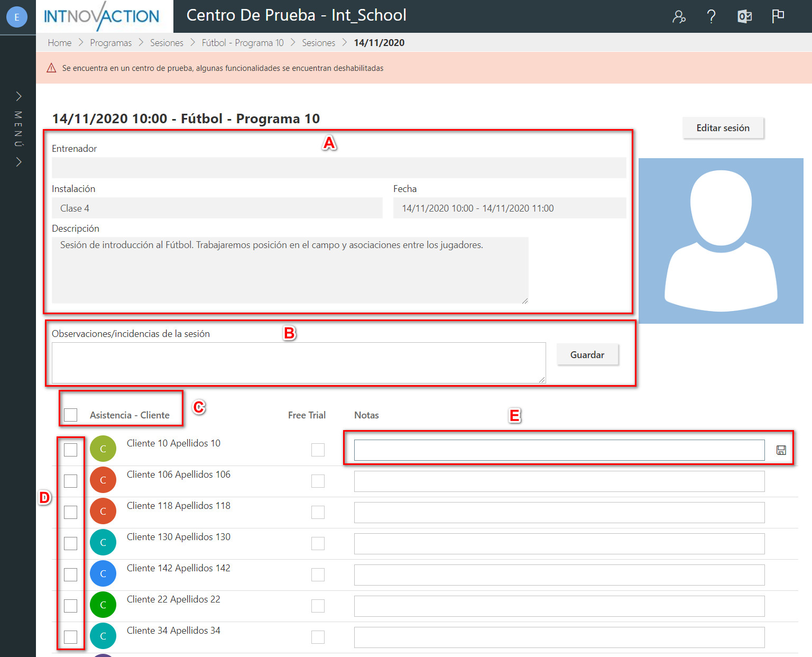Mark attendance for Cliente 118 Apellidos 118
This screenshot has height=657, width=812.
[70, 512]
